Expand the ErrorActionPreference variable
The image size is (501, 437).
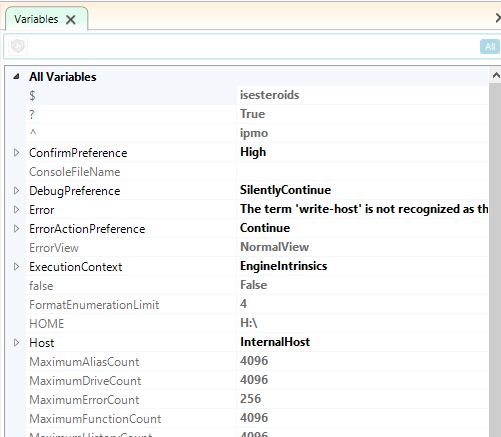coord(16,229)
